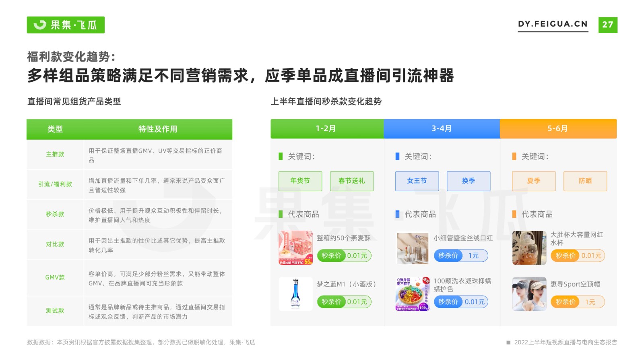The height and width of the screenshot is (362, 644).
Task: Open the 小细管鎏金丝绒口红 thumbnail
Action: pyautogui.click(x=413, y=248)
